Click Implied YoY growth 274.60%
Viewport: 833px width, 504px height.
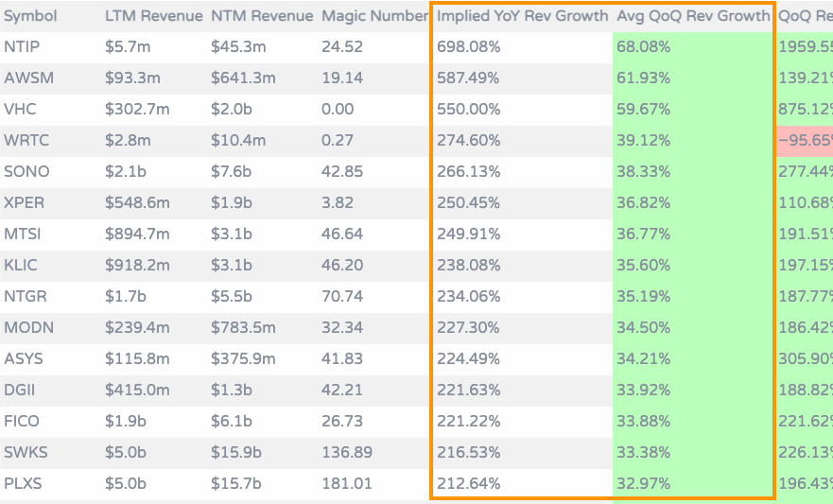(x=469, y=141)
